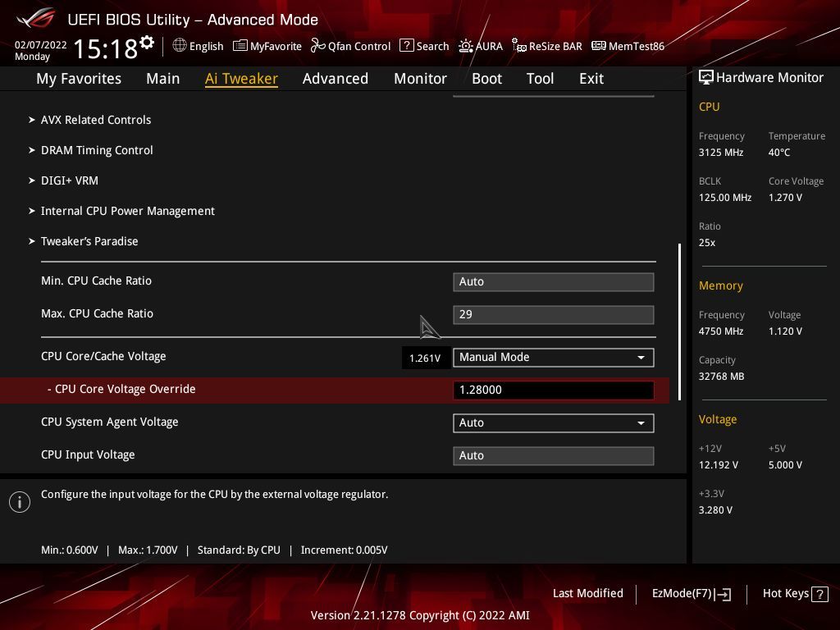Click the Min. CPU Cache Ratio label

97,281
